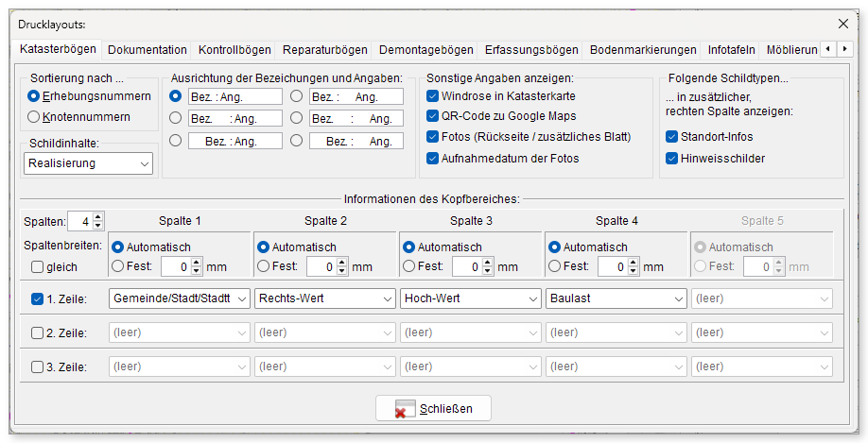The height and width of the screenshot is (443, 868).
Task: Increase Spalte 3 Fest width spinner
Action: pyautogui.click(x=488, y=263)
